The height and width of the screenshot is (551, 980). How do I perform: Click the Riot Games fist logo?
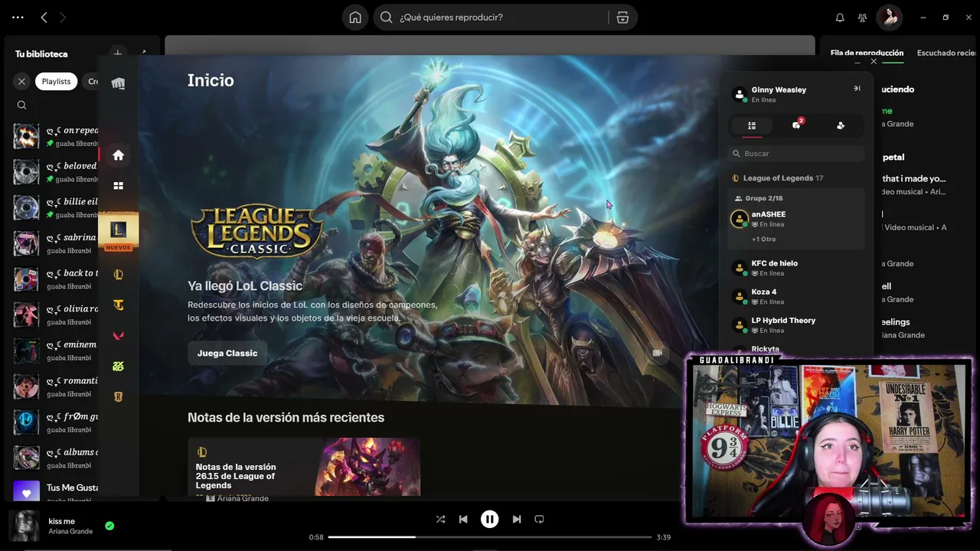tap(118, 83)
